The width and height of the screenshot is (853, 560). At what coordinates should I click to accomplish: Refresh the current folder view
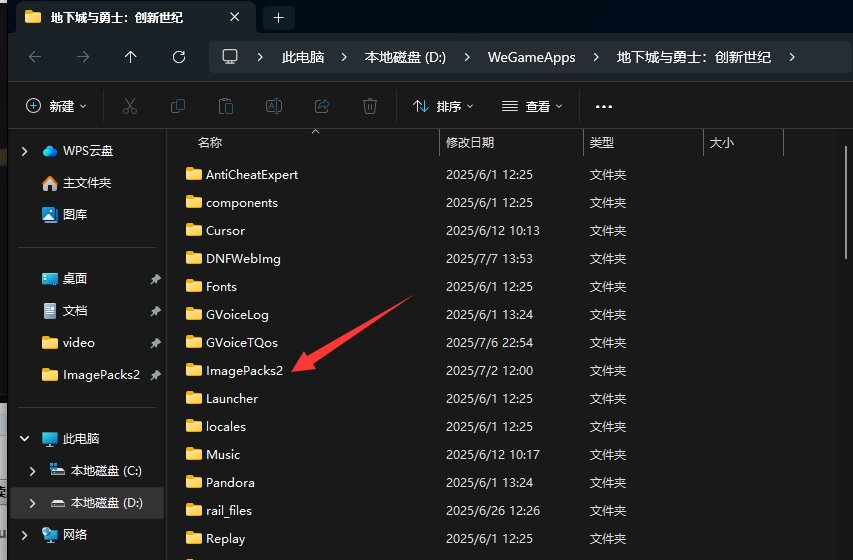pos(179,57)
